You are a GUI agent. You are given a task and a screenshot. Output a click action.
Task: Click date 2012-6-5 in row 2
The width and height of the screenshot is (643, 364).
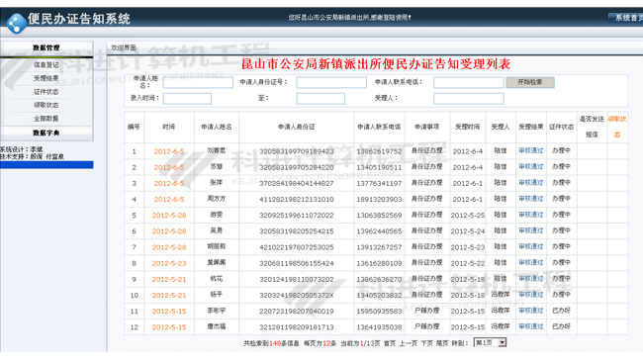click(x=169, y=167)
